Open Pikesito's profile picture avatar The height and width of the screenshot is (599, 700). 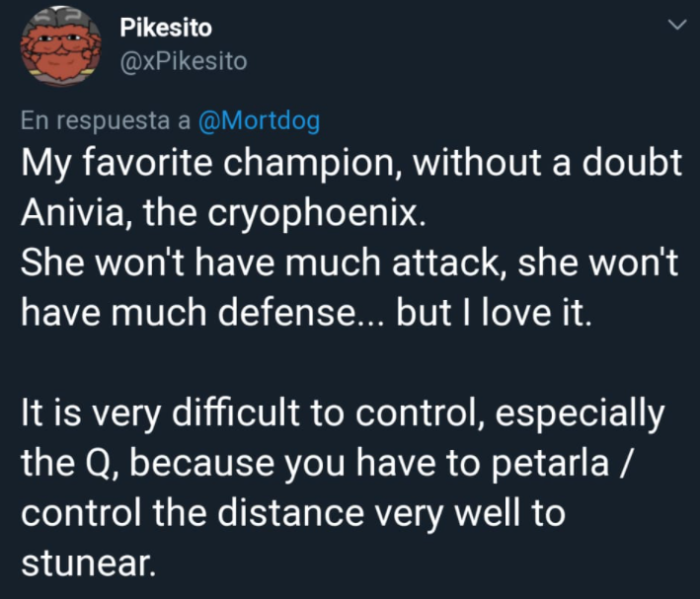[x=60, y=46]
